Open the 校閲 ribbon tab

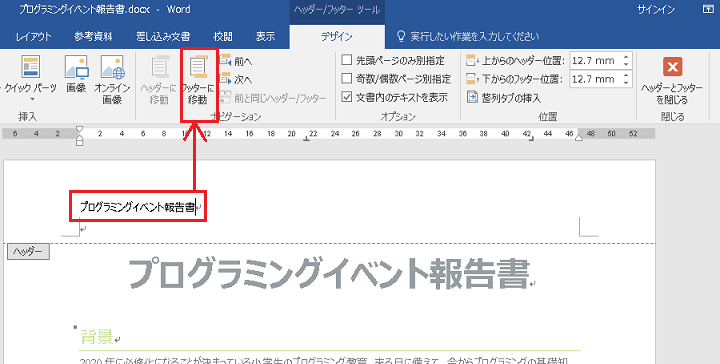pyautogui.click(x=223, y=37)
